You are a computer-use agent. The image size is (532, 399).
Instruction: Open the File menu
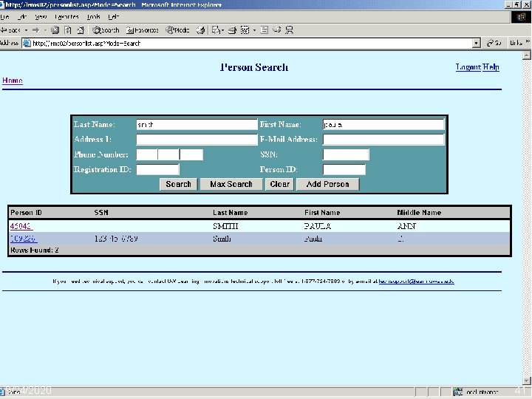[x=4, y=16]
